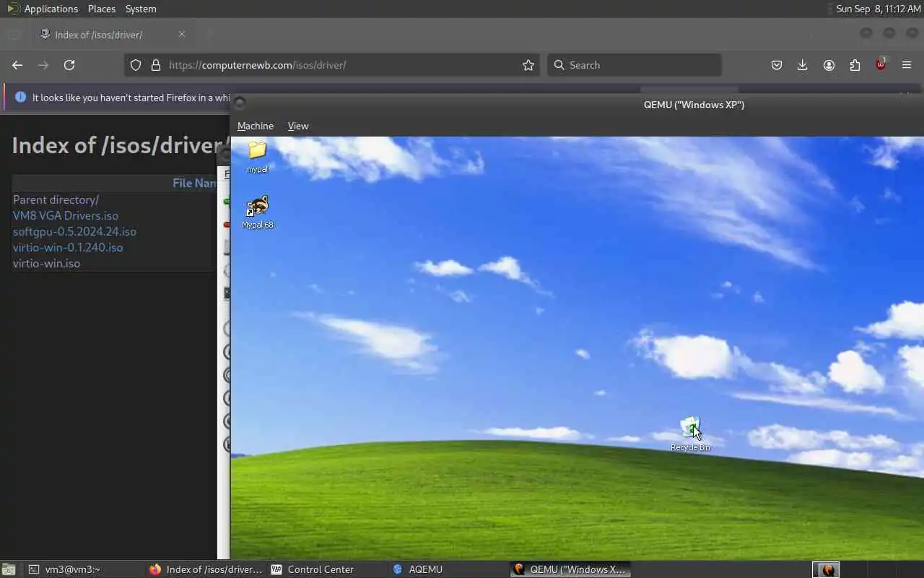Show the padlock site information
The width and height of the screenshot is (924, 578).
(155, 65)
